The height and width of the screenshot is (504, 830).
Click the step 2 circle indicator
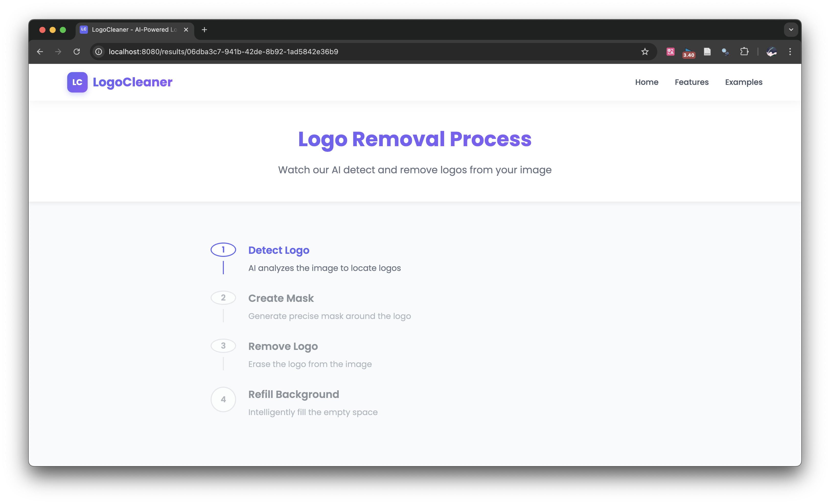tap(223, 297)
